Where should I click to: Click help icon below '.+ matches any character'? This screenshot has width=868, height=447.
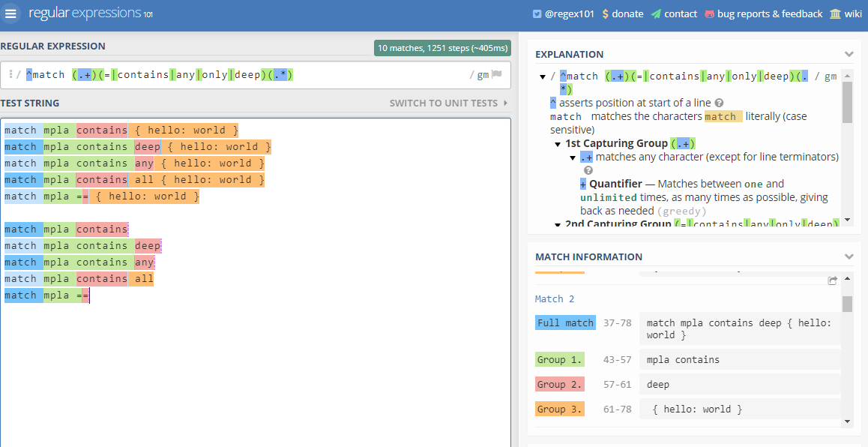tap(588, 170)
